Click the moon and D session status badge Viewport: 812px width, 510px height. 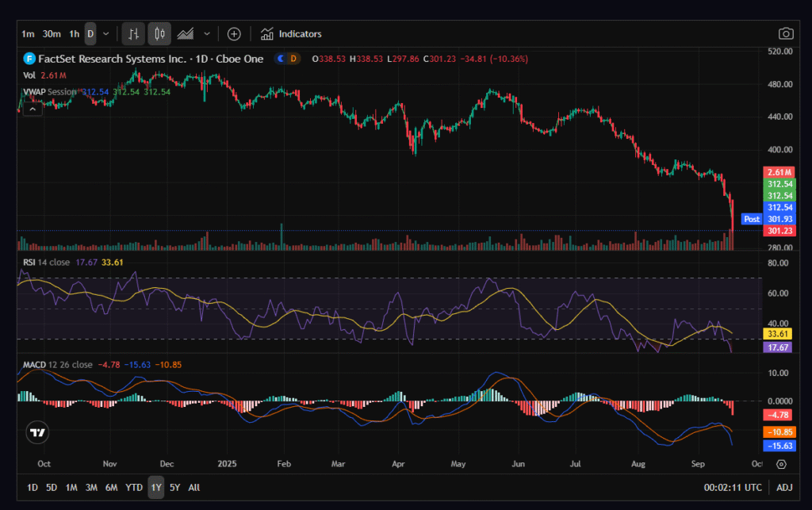coord(286,59)
